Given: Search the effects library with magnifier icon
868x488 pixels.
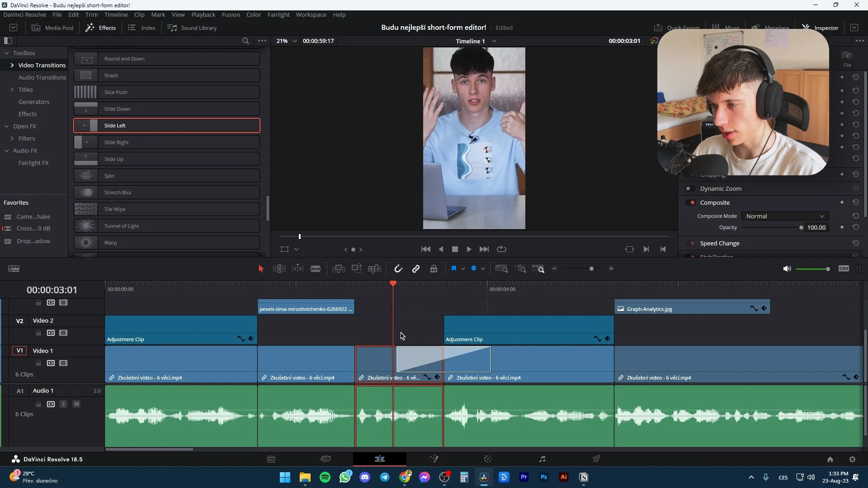Looking at the screenshot, I should click(x=245, y=41).
